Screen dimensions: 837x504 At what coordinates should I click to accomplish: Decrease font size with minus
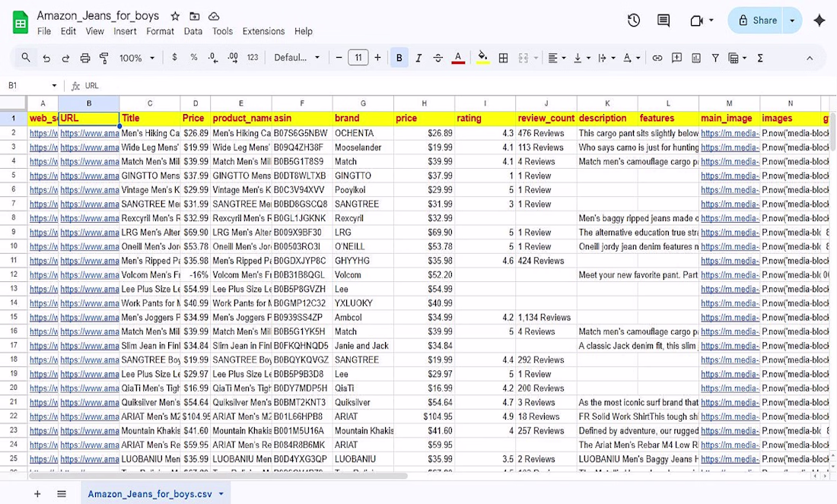(339, 58)
